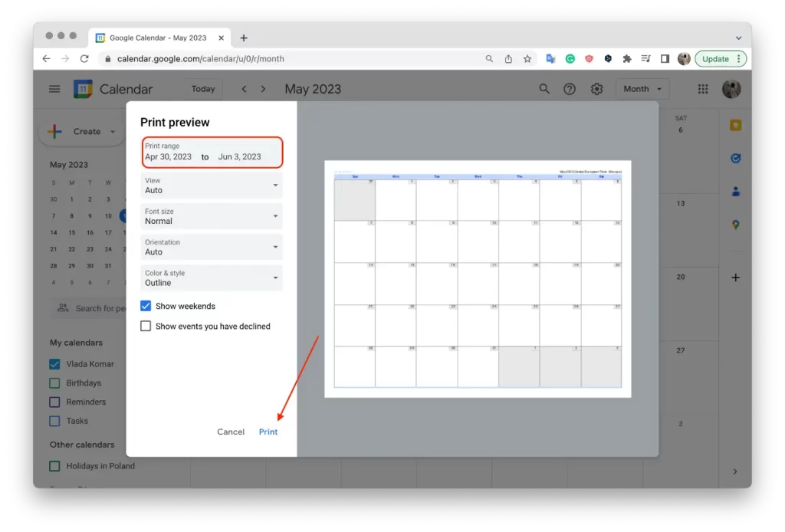Click the print preview calendar thumbnail
The width and height of the screenshot is (785, 532).
point(478,279)
